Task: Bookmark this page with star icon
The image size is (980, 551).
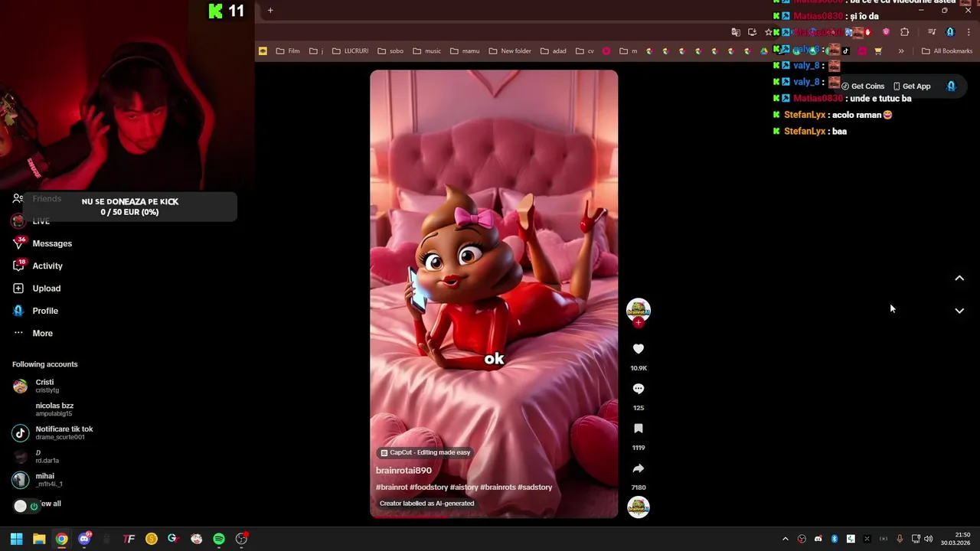Action: (768, 32)
